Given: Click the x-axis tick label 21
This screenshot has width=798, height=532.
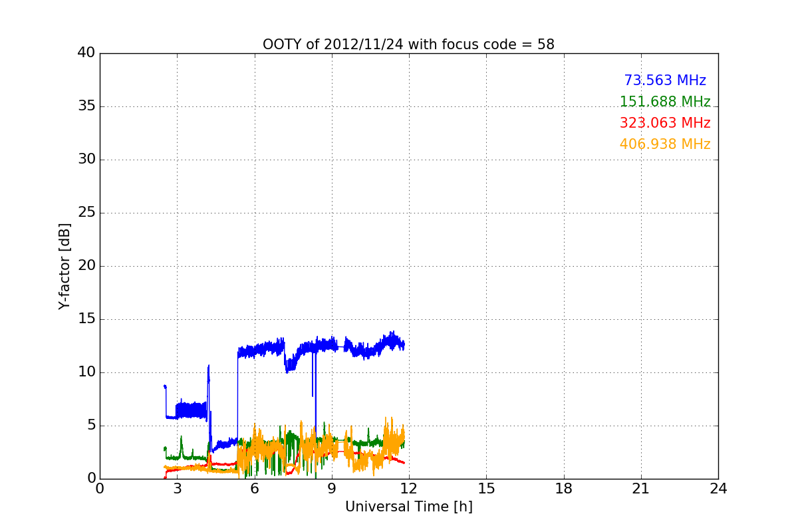Looking at the screenshot, I should click(x=641, y=488).
